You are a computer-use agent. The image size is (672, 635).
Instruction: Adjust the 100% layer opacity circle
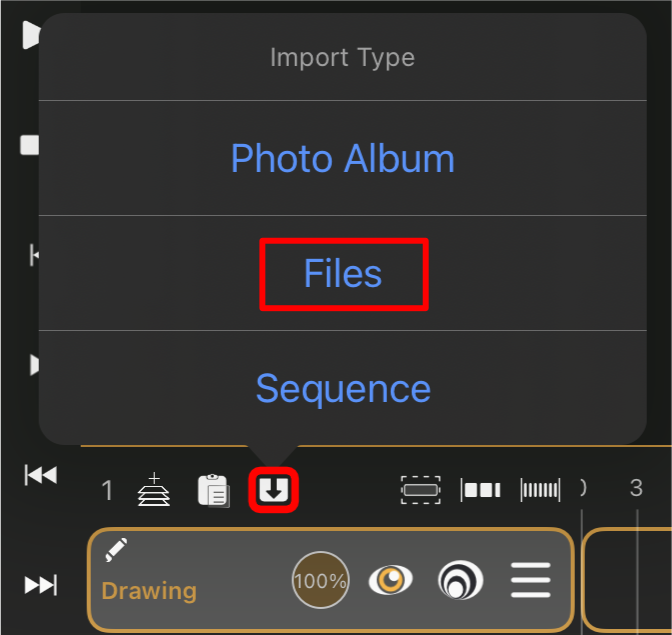click(321, 580)
